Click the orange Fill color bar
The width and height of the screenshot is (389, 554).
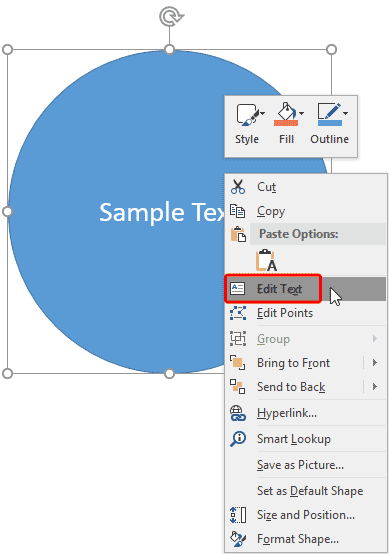coord(286,123)
